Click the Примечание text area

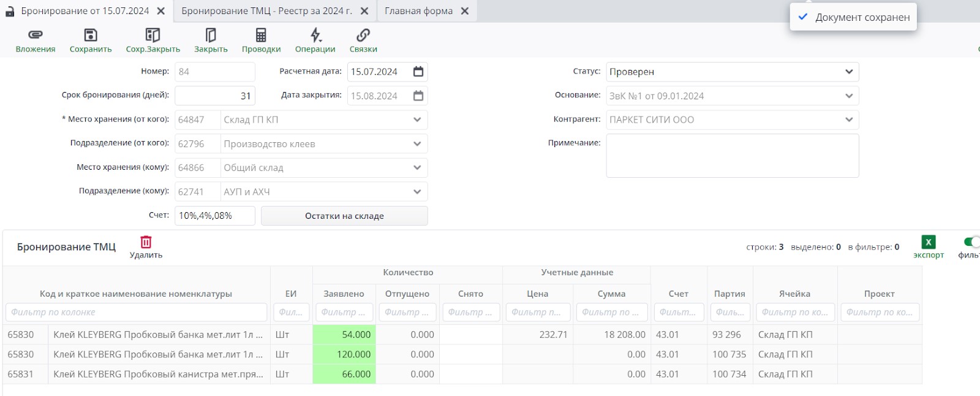coord(732,156)
